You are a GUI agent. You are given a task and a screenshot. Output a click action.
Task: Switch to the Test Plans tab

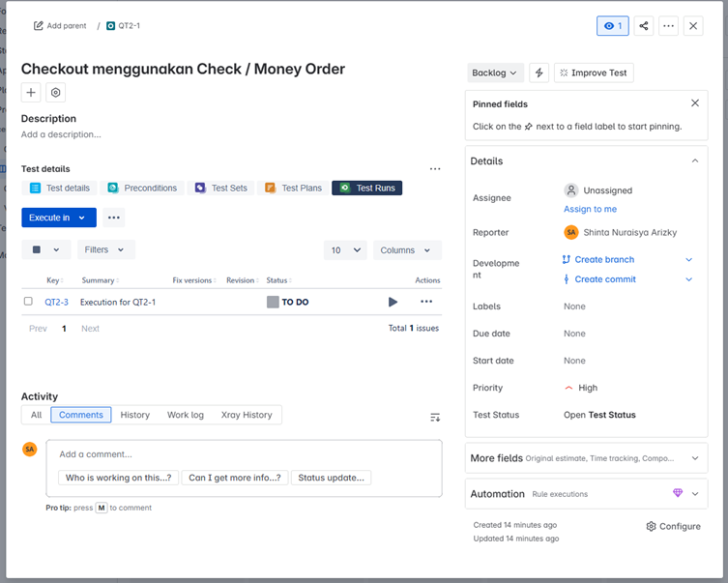coord(294,188)
